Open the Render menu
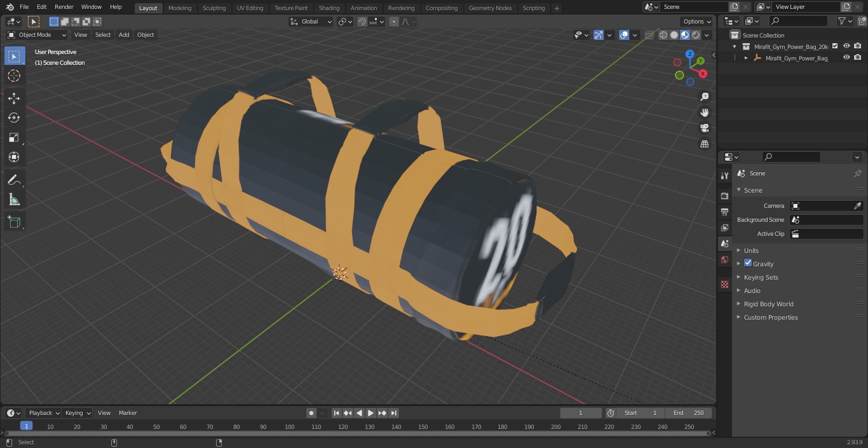This screenshot has height=448, width=868. (x=64, y=7)
